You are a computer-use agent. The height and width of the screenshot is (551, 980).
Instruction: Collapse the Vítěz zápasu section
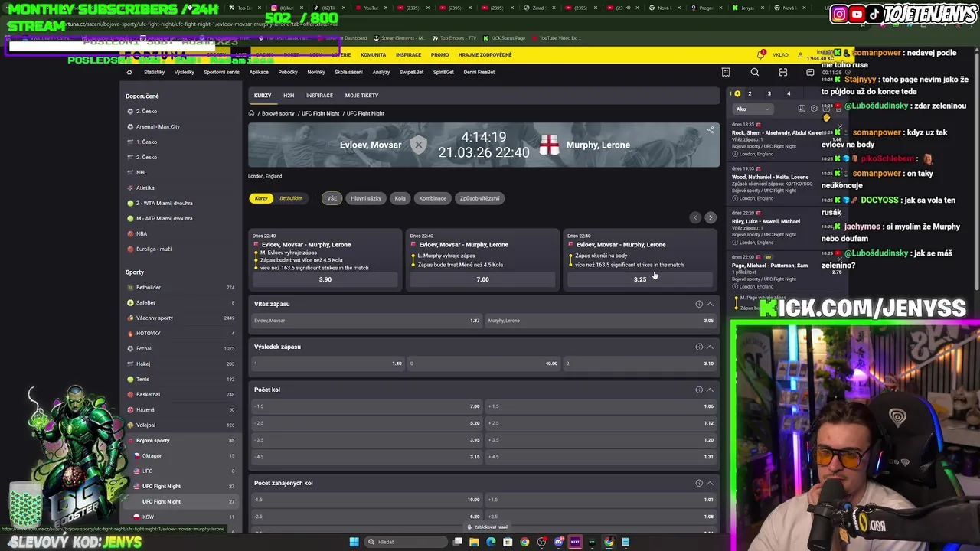coord(710,304)
